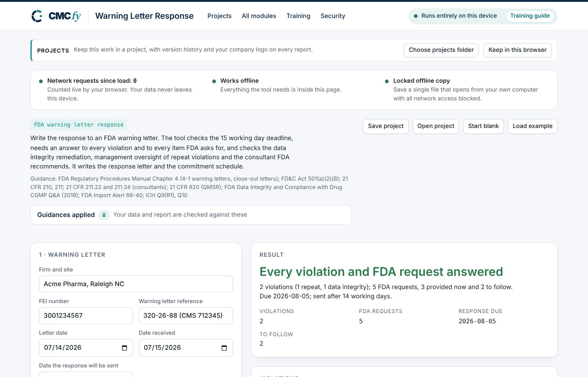Save the current project
588x377 pixels.
coord(386,126)
